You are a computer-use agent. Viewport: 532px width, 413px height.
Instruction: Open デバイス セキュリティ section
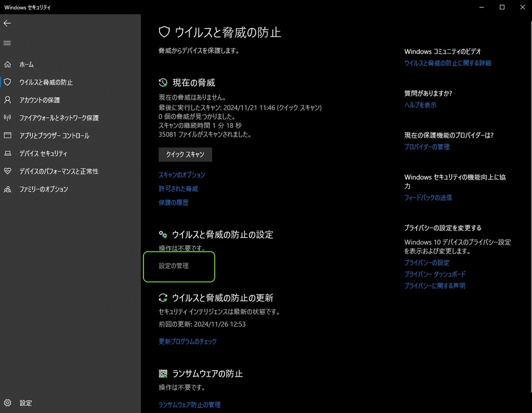44,153
